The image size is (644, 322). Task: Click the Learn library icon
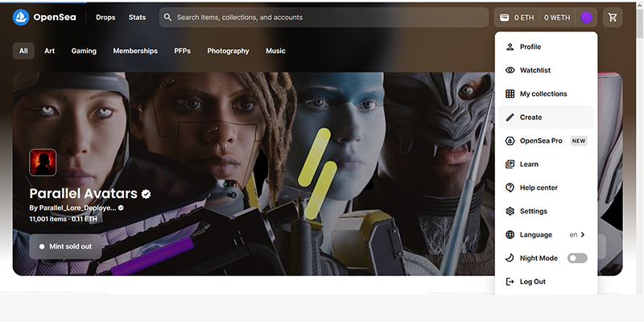(510, 164)
